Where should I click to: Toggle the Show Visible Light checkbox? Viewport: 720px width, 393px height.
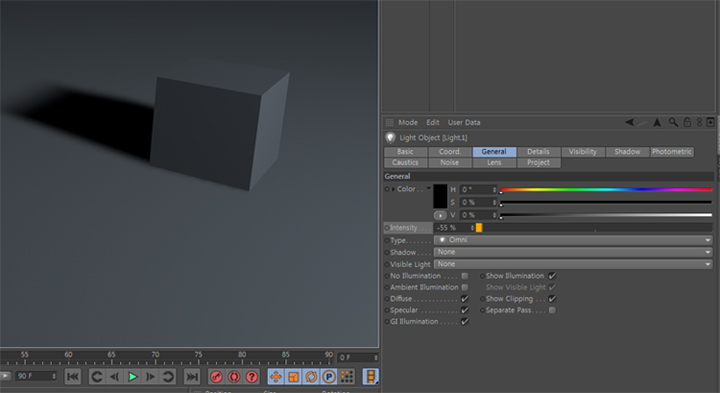pyautogui.click(x=552, y=287)
